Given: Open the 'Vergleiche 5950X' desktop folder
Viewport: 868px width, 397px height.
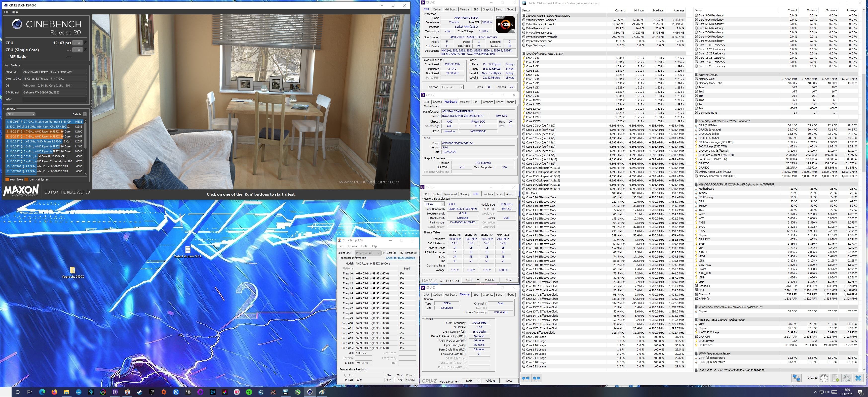Looking at the screenshot, I should pyautogui.click(x=73, y=272).
